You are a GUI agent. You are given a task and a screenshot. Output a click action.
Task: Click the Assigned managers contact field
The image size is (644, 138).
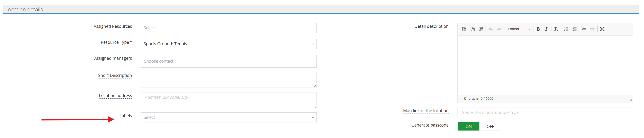click(x=228, y=61)
